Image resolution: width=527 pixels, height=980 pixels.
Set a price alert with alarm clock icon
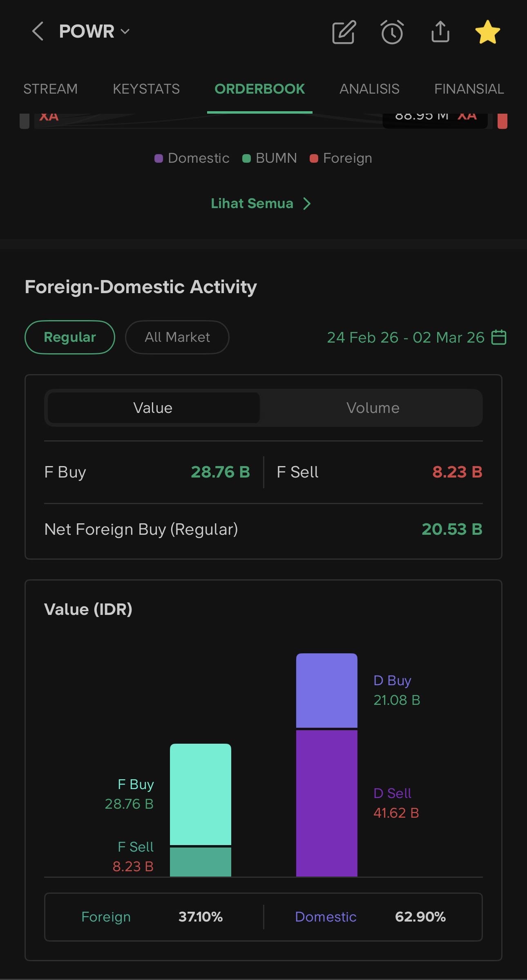point(392,32)
